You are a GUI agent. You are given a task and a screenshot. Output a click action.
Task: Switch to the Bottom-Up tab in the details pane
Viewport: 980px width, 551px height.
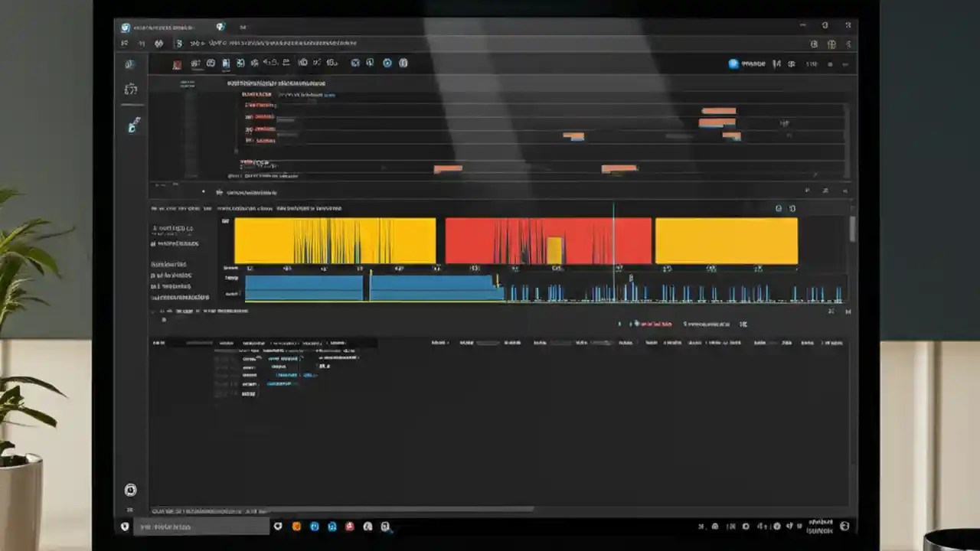click(x=253, y=342)
